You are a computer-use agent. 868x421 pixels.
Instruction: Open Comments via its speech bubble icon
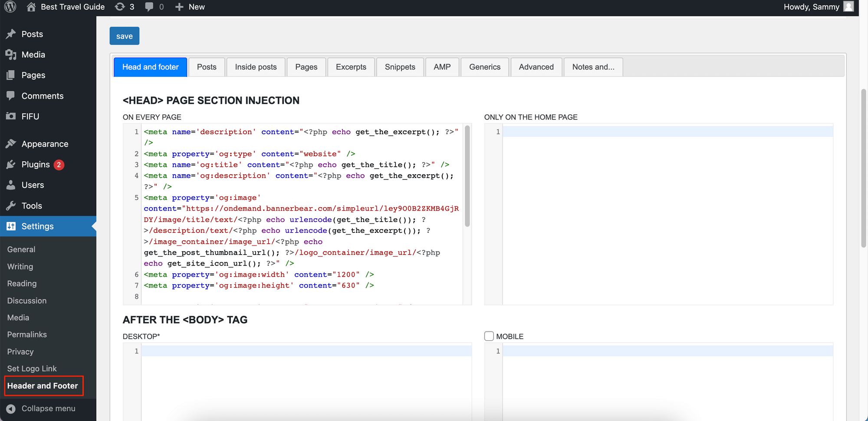[x=11, y=96]
